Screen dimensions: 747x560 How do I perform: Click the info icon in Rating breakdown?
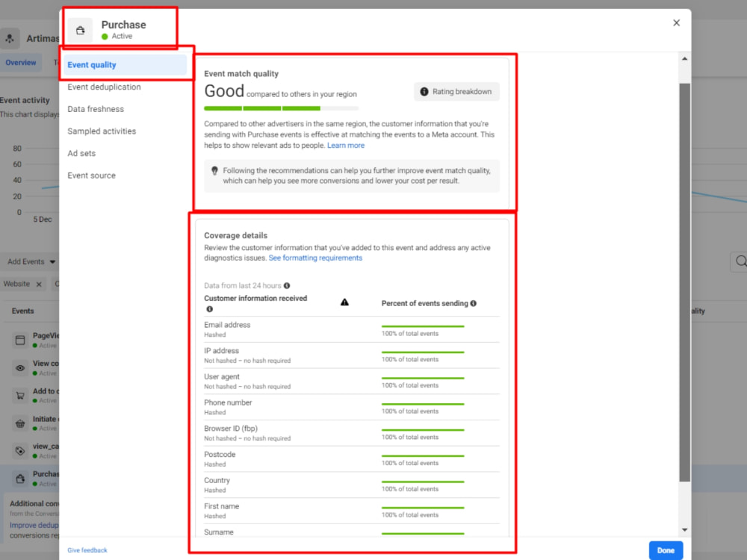(424, 91)
